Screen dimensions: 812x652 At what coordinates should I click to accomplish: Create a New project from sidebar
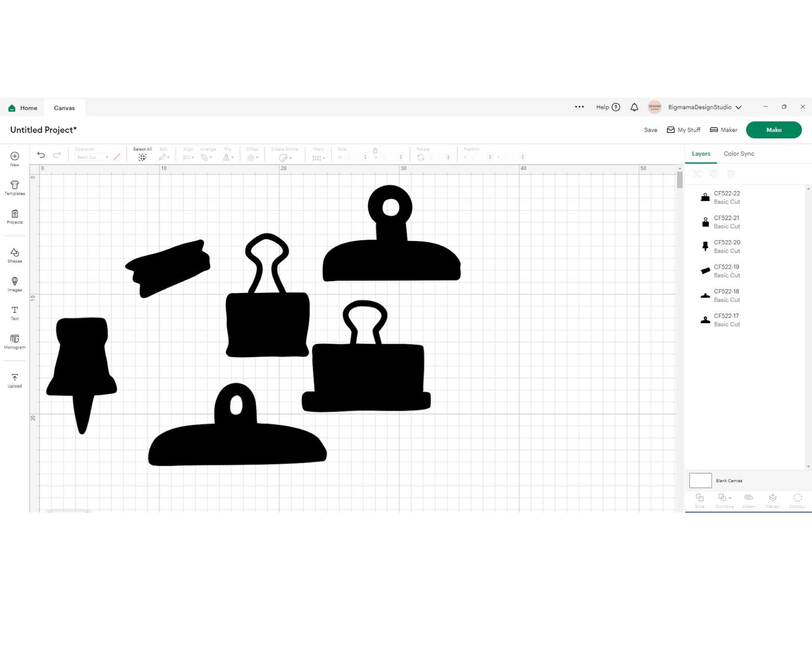[x=14, y=159]
